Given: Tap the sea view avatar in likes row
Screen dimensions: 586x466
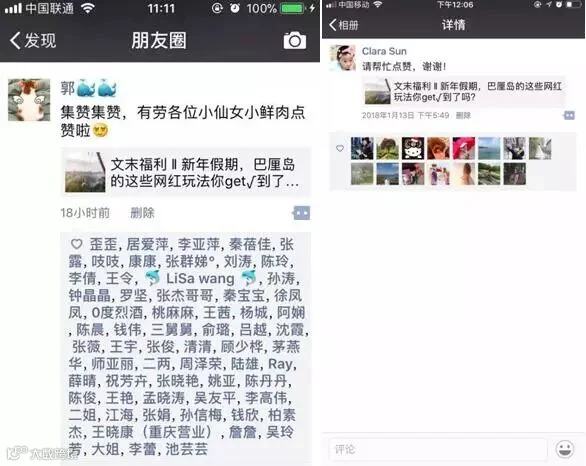Looking at the screenshot, I should click(x=489, y=148).
